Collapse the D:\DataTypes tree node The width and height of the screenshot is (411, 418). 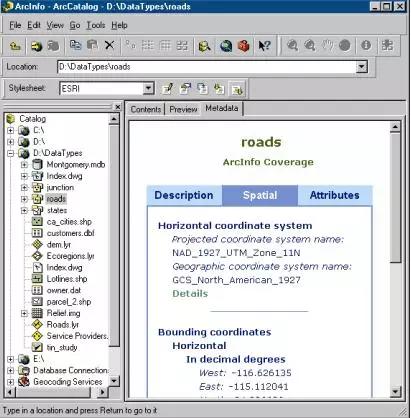[x=11, y=153]
